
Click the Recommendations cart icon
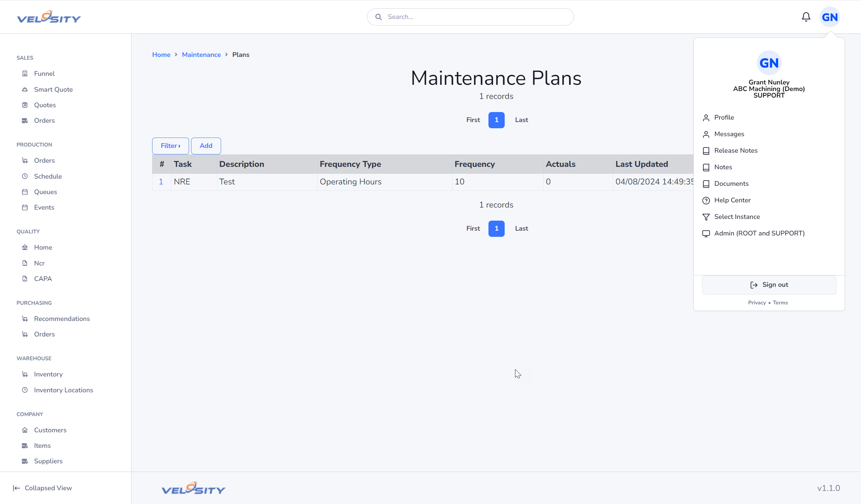pyautogui.click(x=25, y=319)
